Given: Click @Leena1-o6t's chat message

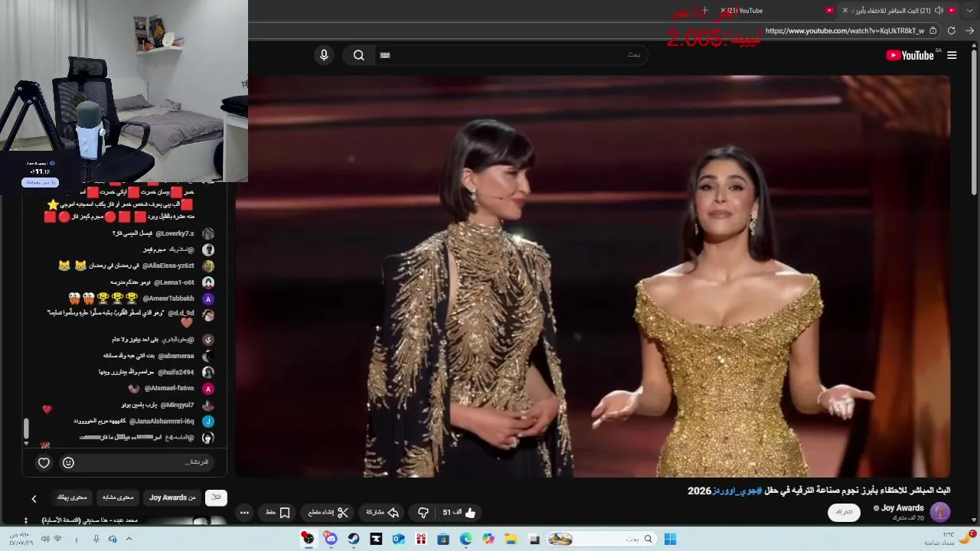Looking at the screenshot, I should 152,282.
